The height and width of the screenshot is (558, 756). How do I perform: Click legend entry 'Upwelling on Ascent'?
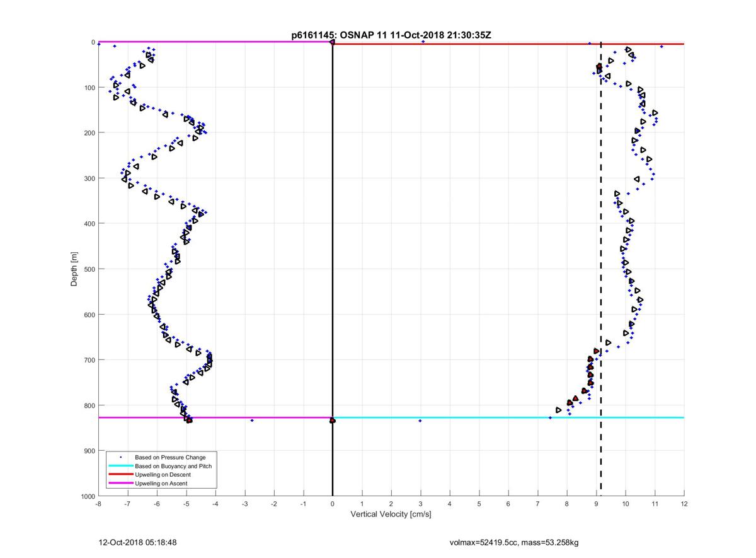coord(161,484)
